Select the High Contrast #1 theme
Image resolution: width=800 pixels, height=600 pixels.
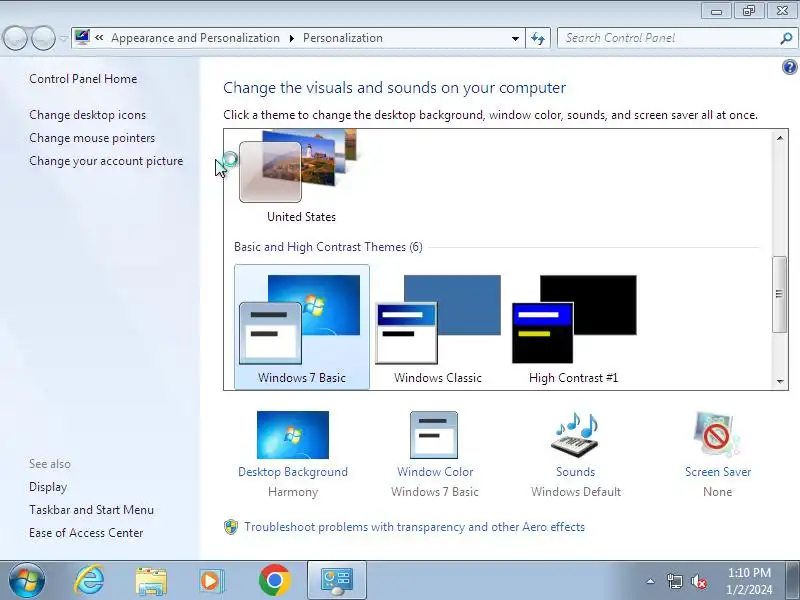(574, 327)
